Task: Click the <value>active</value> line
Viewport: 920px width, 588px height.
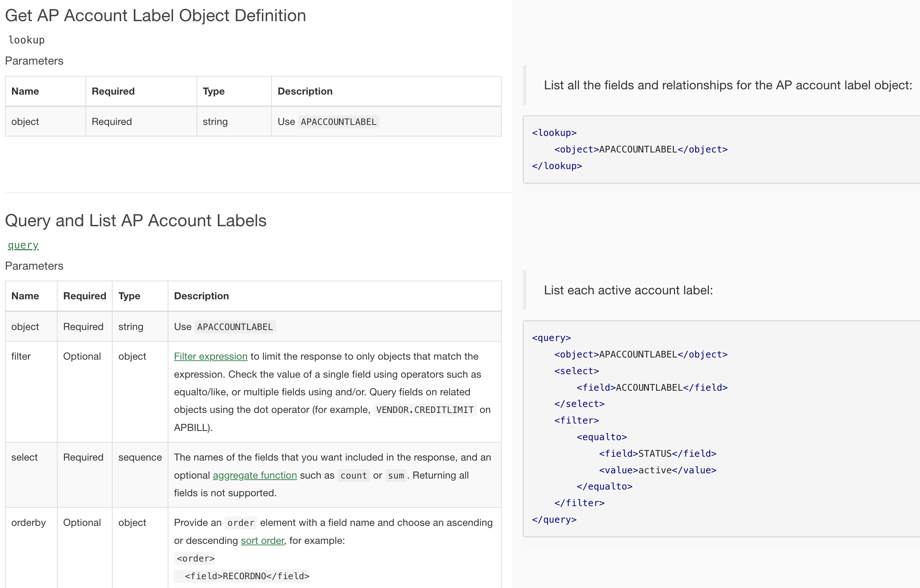Action: coord(658,470)
